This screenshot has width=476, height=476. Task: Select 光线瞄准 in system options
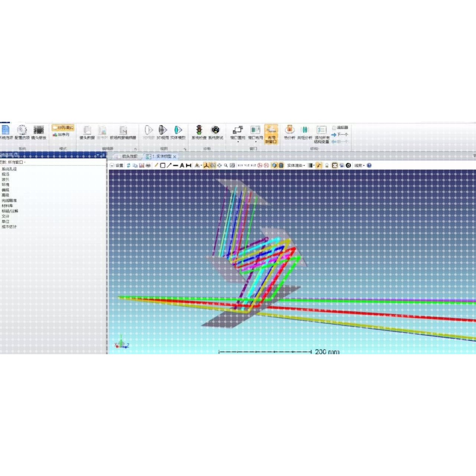coord(9,200)
